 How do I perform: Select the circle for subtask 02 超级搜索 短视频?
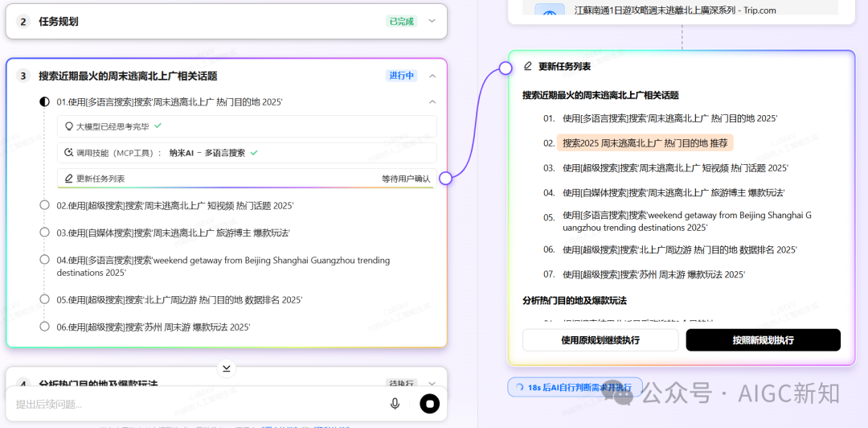point(45,205)
